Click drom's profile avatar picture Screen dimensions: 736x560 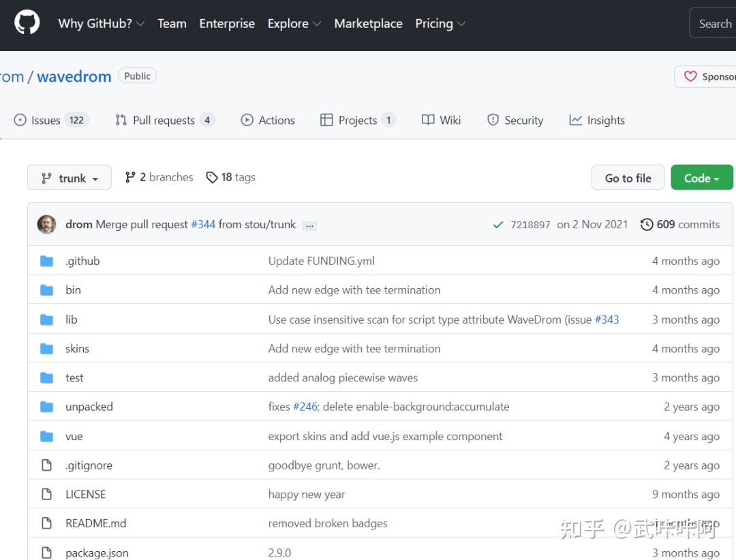47,225
